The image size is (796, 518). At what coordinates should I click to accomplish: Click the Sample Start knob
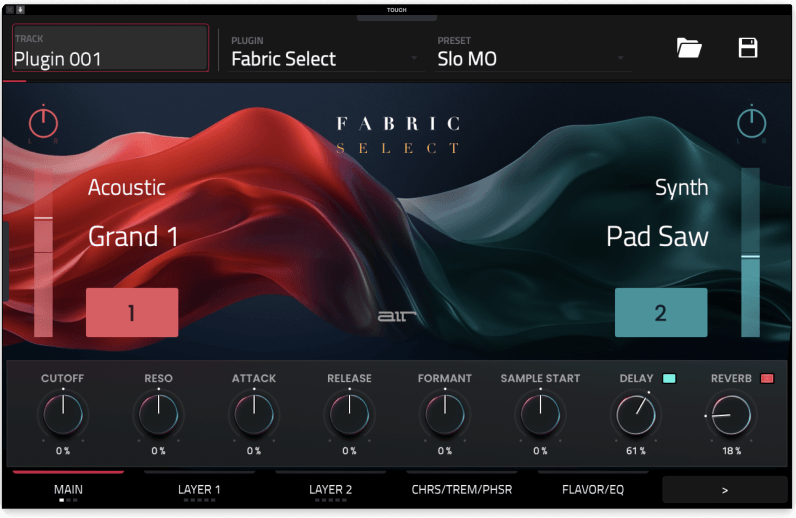tap(540, 414)
